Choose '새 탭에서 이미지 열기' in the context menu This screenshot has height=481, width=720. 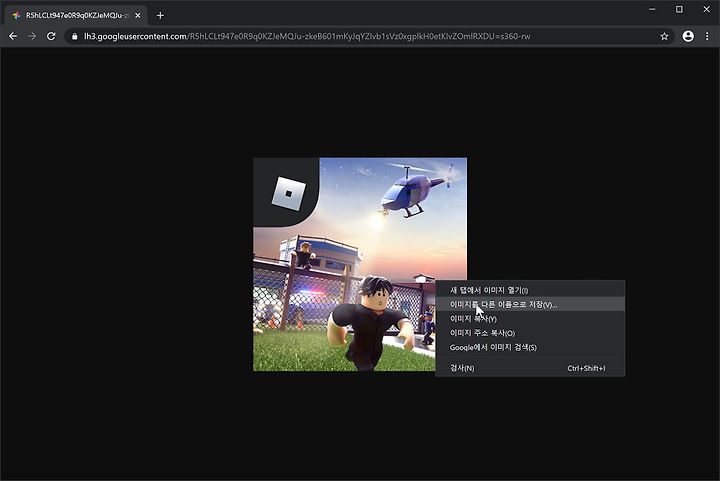click(x=530, y=290)
